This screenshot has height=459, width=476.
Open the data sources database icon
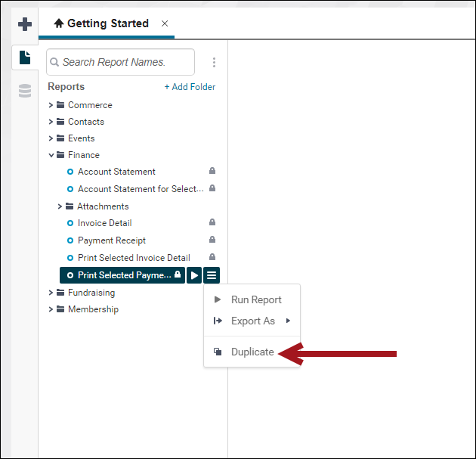[25, 91]
